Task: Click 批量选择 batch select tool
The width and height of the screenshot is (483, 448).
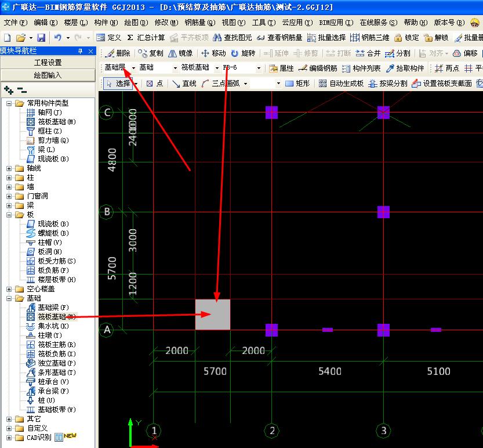Action: pyautogui.click(x=326, y=38)
